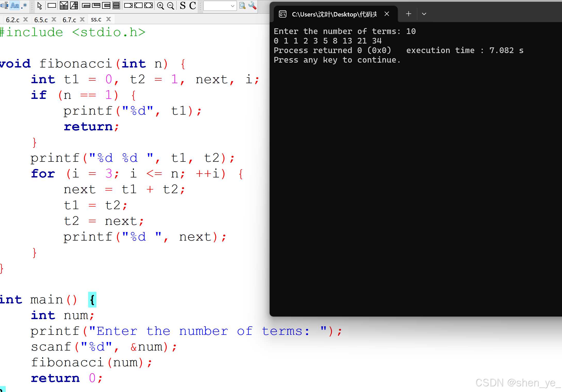This screenshot has height=392, width=562.
Task: Expand the toolbar search combo dropdown arrow
Action: point(233,6)
